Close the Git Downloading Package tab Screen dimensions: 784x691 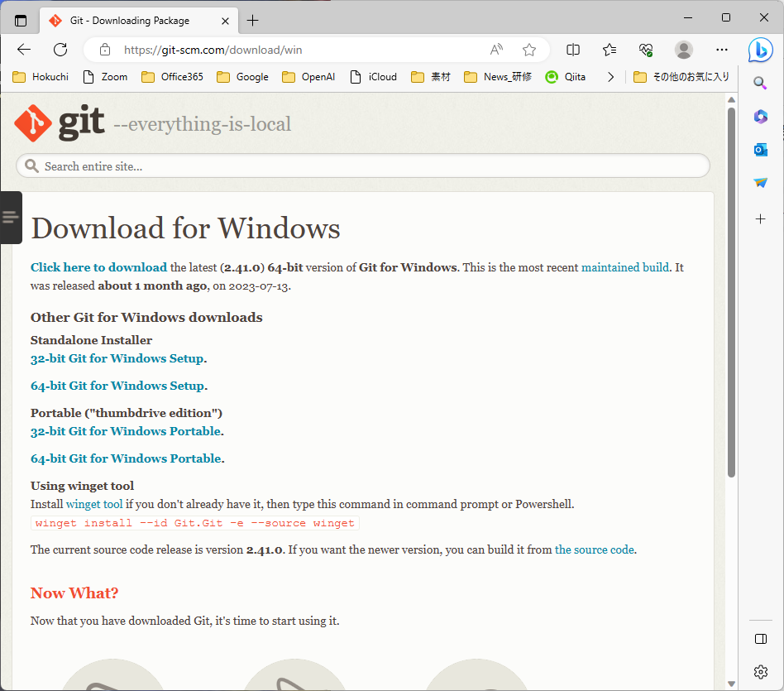coord(225,21)
